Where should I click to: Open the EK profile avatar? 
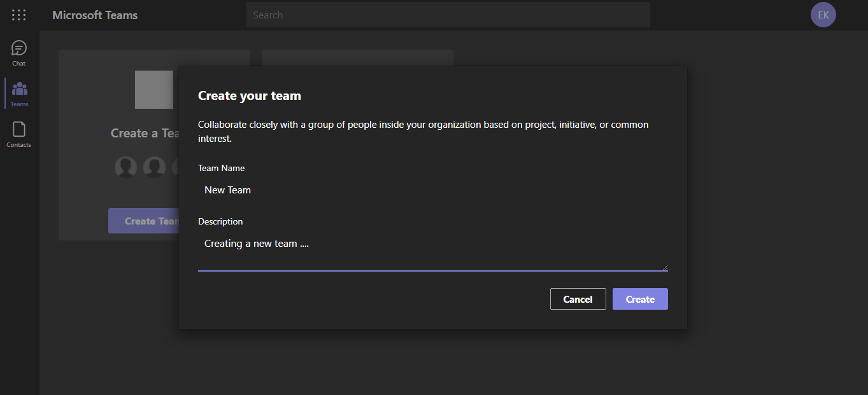(x=823, y=15)
